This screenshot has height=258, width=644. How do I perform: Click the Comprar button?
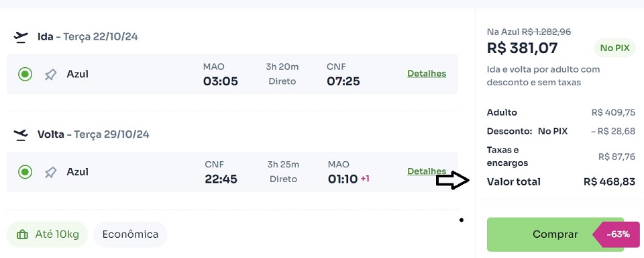tap(555, 234)
